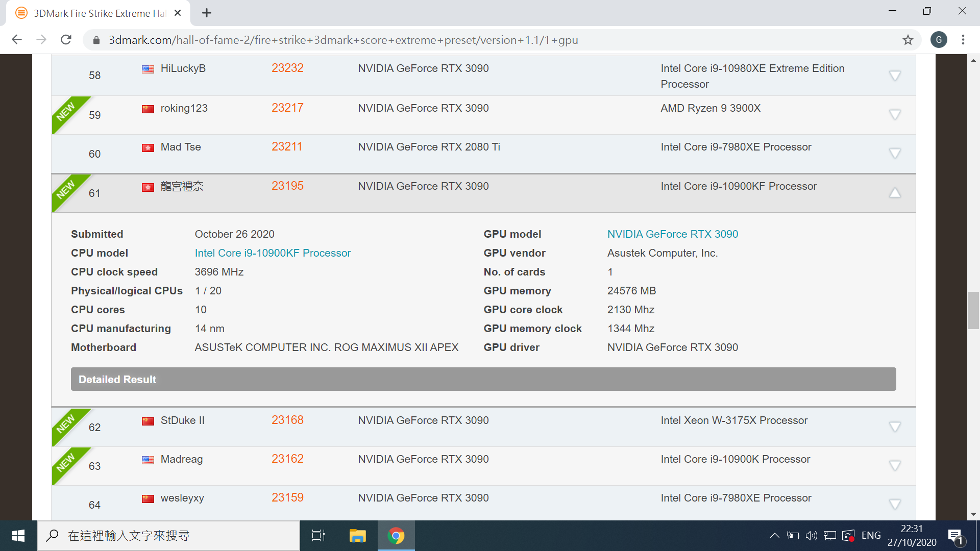The image size is (980, 551).
Task: View site security lock info
Action: [x=95, y=40]
